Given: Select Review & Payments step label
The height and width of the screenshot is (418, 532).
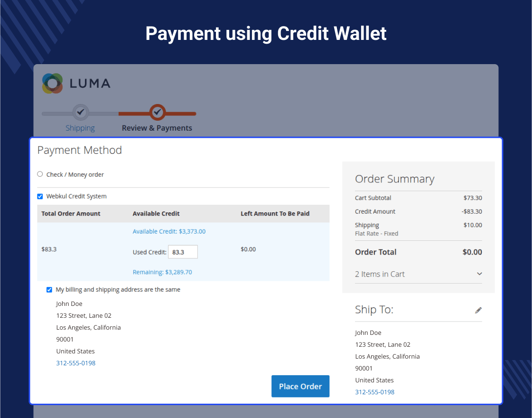Looking at the screenshot, I should click(157, 128).
